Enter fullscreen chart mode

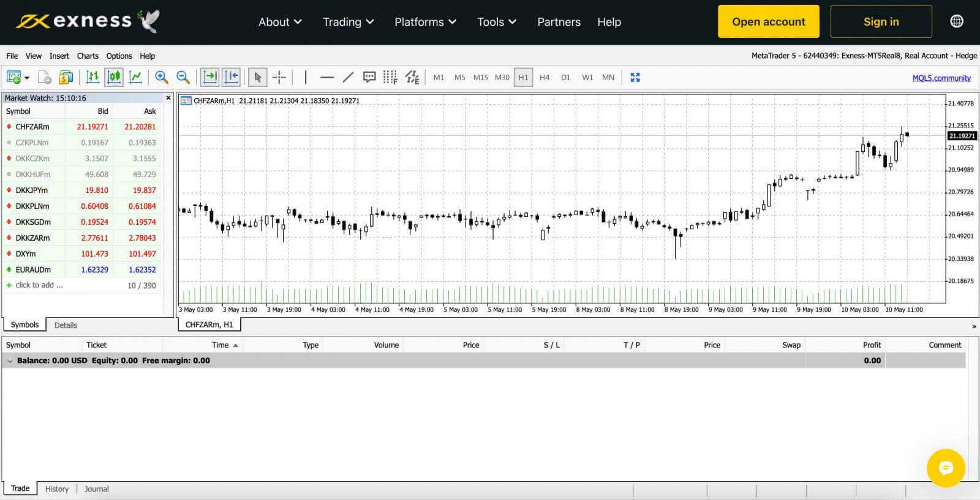[x=635, y=77]
